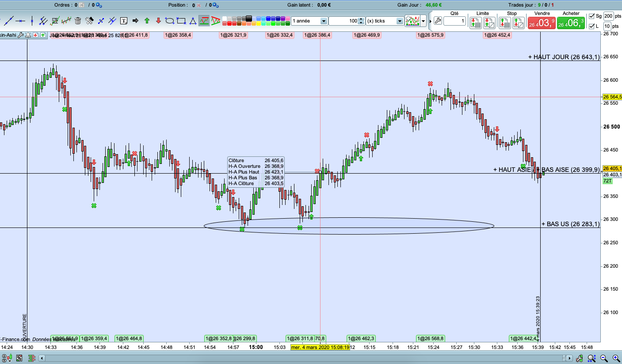Select the ellipse drawing tool
Image resolution: width=622 pixels, height=364 pixels.
pos(170,20)
